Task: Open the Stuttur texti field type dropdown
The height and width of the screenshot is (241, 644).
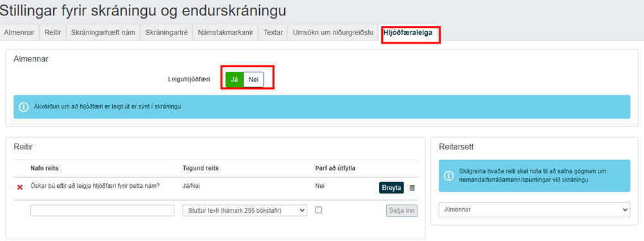Action: [x=245, y=211]
